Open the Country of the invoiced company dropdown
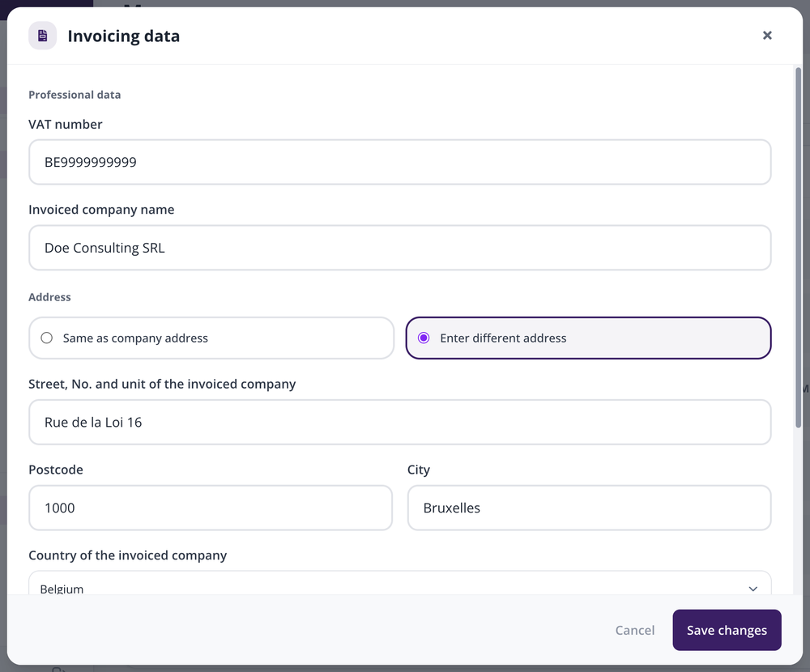 tap(400, 583)
